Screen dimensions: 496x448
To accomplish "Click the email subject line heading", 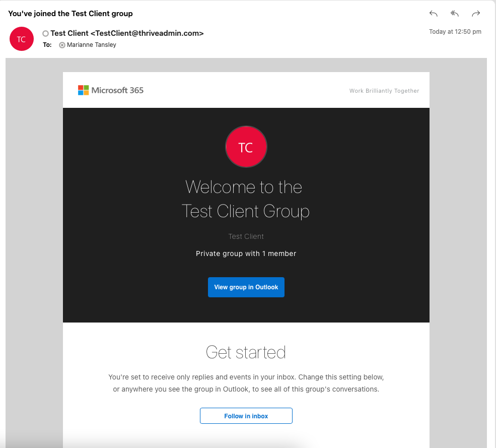I will tap(70, 14).
